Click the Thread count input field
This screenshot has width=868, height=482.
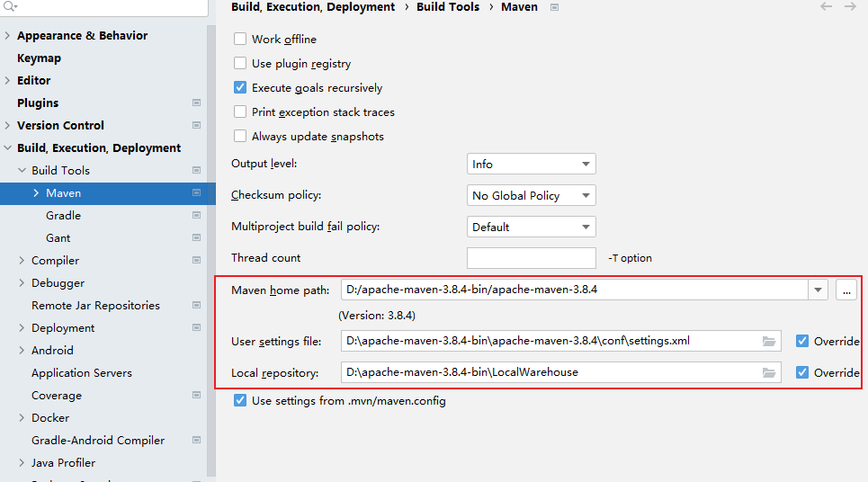coord(531,258)
